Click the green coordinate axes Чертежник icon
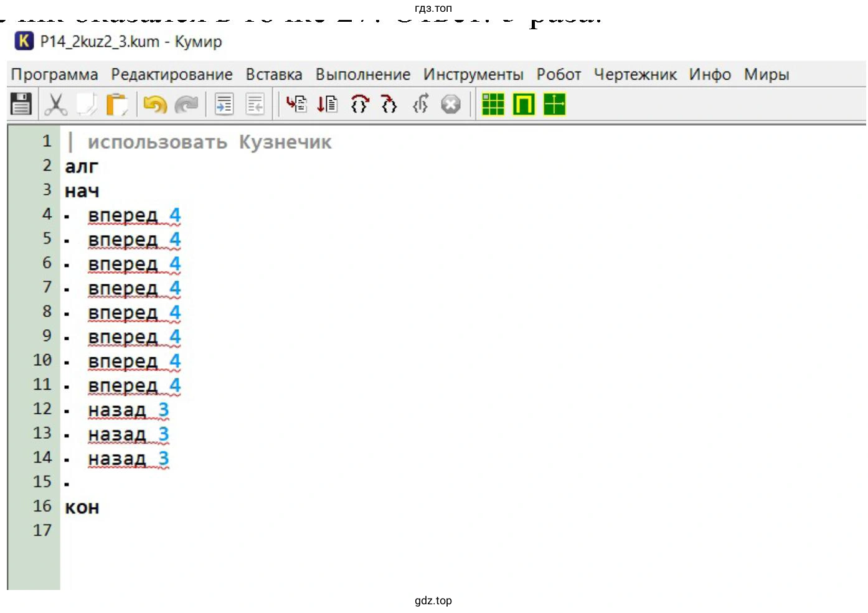Screen dimensions: 868x613 554,104
